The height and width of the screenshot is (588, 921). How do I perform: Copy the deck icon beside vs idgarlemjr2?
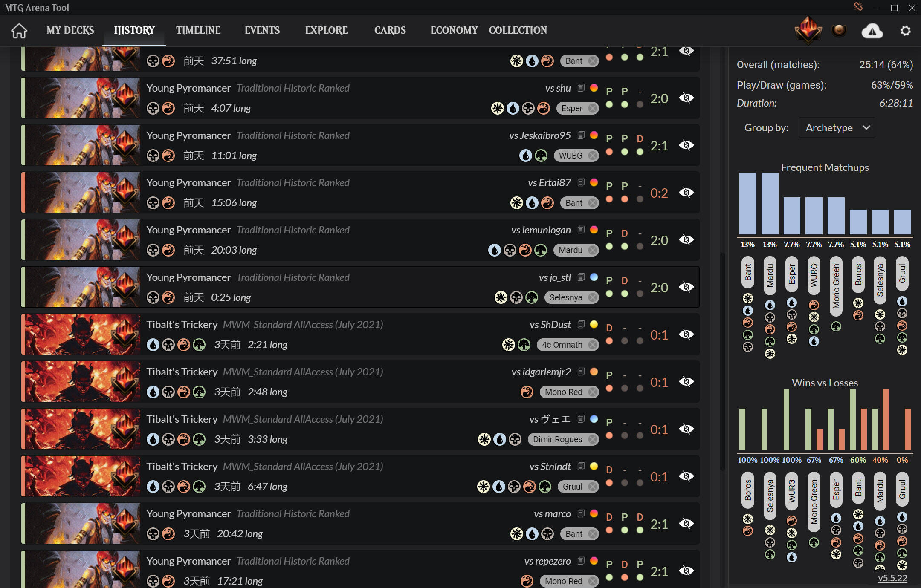coord(581,372)
